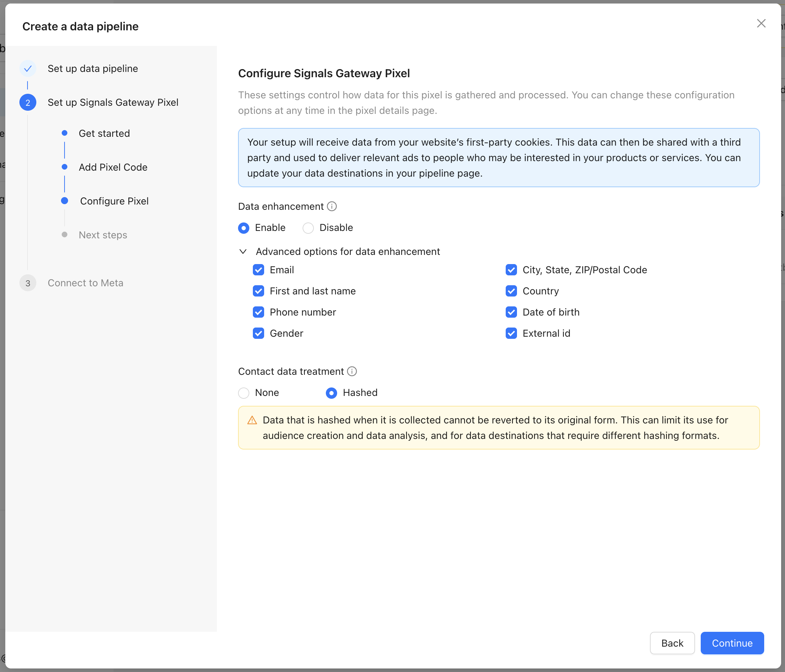Select the Disable radio button

tap(308, 228)
